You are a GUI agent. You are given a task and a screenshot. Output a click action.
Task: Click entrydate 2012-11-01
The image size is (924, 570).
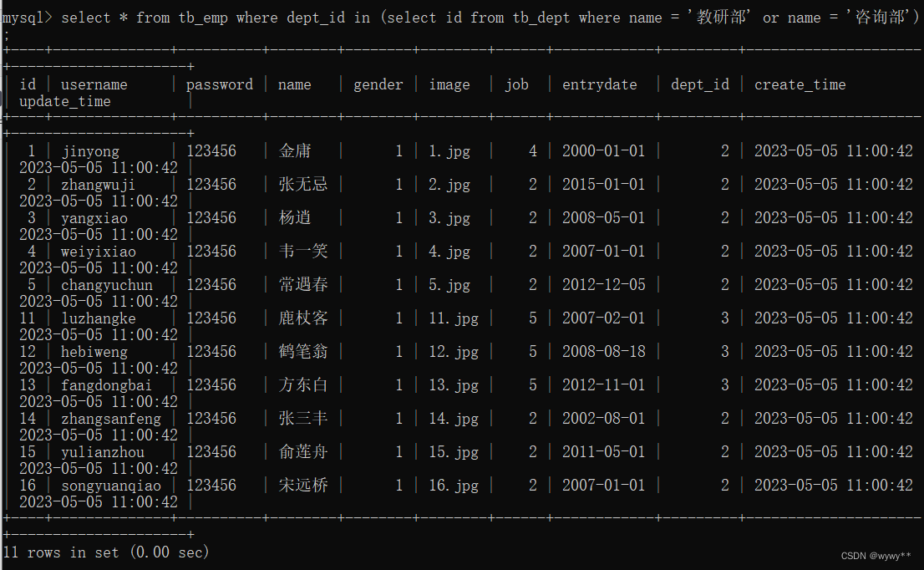click(603, 385)
